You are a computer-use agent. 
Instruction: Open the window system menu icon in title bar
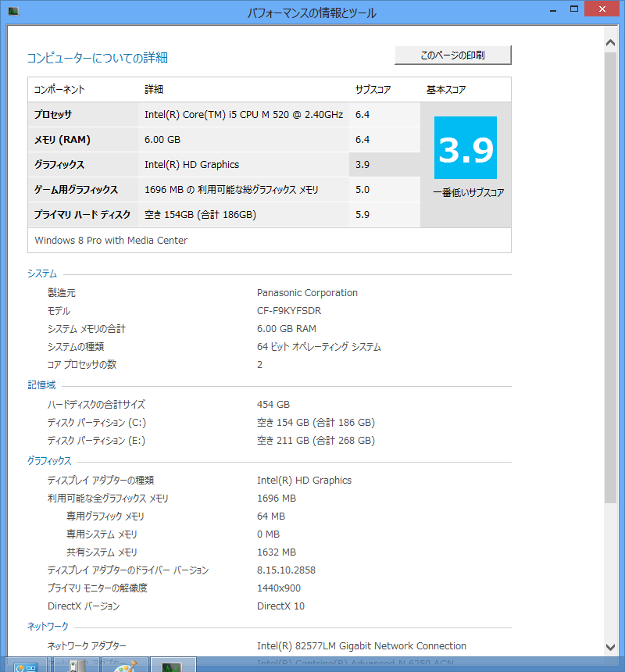13,11
